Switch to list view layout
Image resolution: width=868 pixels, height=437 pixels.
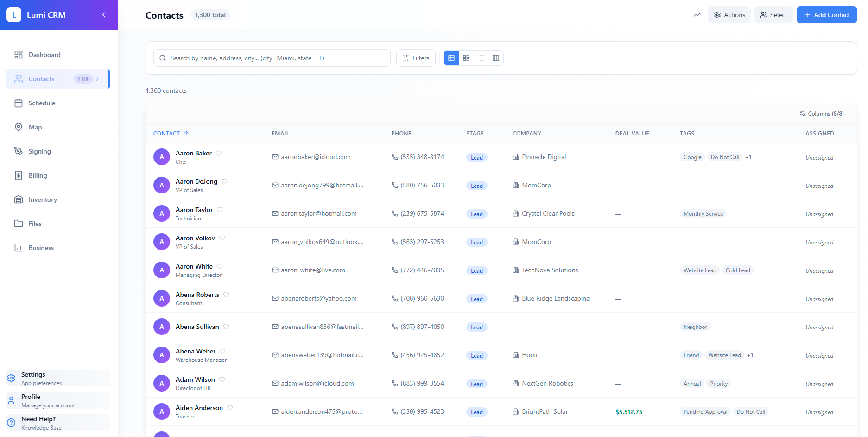481,58
